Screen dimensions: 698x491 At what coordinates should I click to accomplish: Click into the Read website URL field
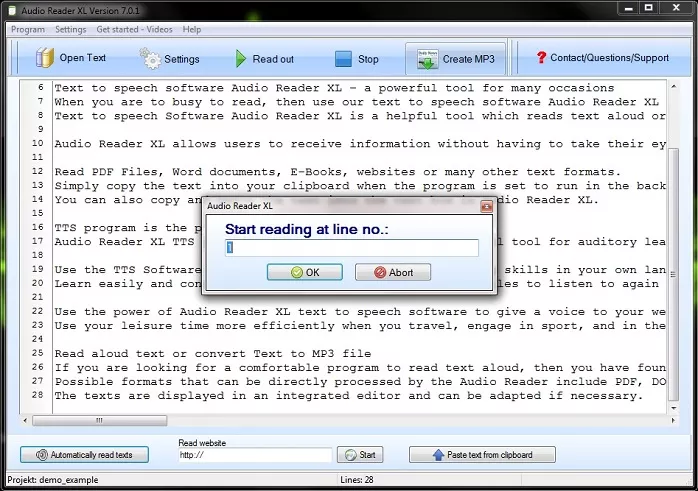(254, 456)
